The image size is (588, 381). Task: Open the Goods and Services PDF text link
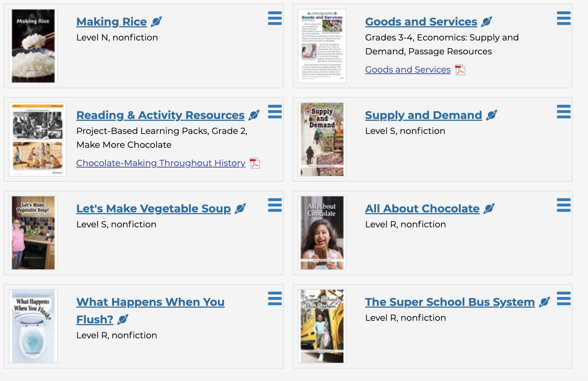[x=408, y=70]
